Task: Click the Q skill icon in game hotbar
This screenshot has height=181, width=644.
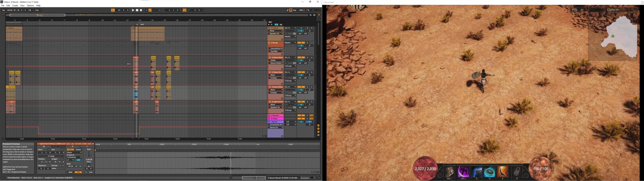Action: click(477, 172)
